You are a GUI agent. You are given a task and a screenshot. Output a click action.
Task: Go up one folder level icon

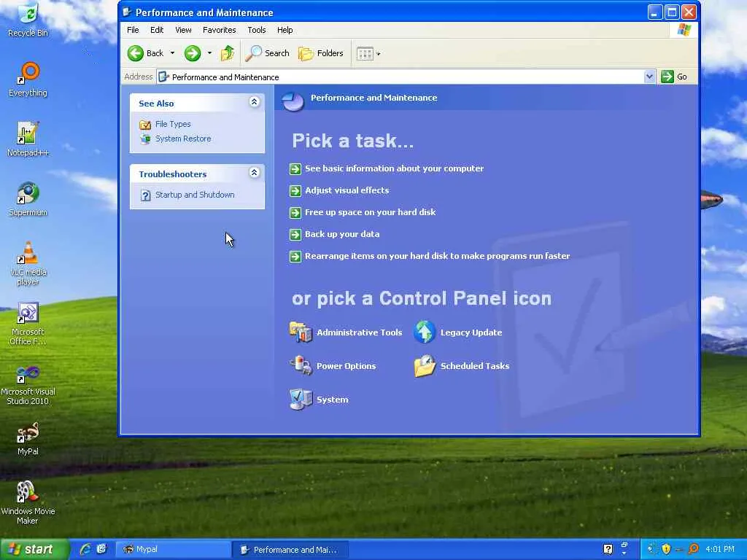tap(228, 53)
